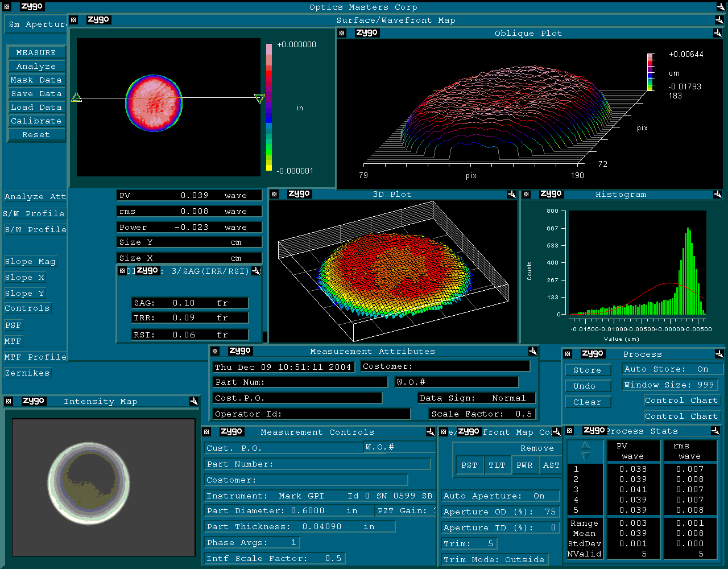The image size is (728, 569).
Task: Click the pin icon of Measurement Attributes window
Action: pos(532,351)
